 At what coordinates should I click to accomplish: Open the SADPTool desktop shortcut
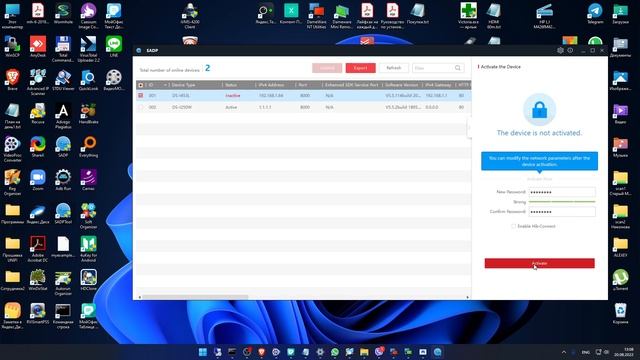(63, 214)
